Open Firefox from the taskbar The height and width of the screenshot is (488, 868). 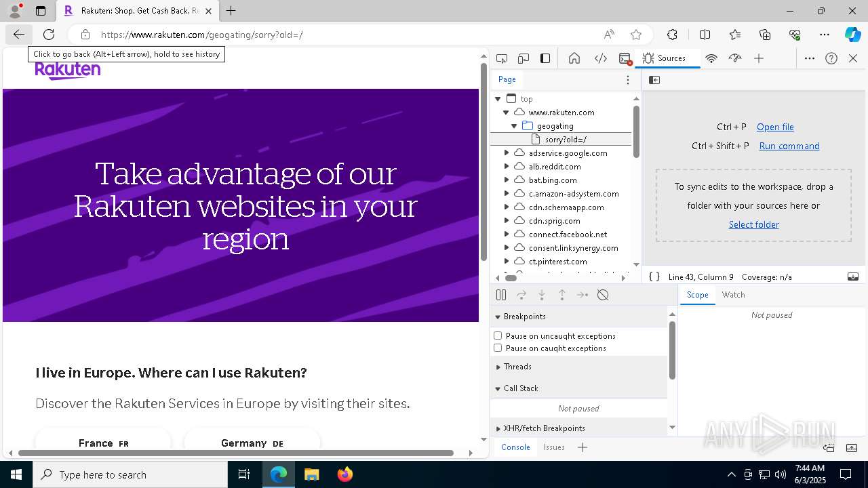click(345, 474)
